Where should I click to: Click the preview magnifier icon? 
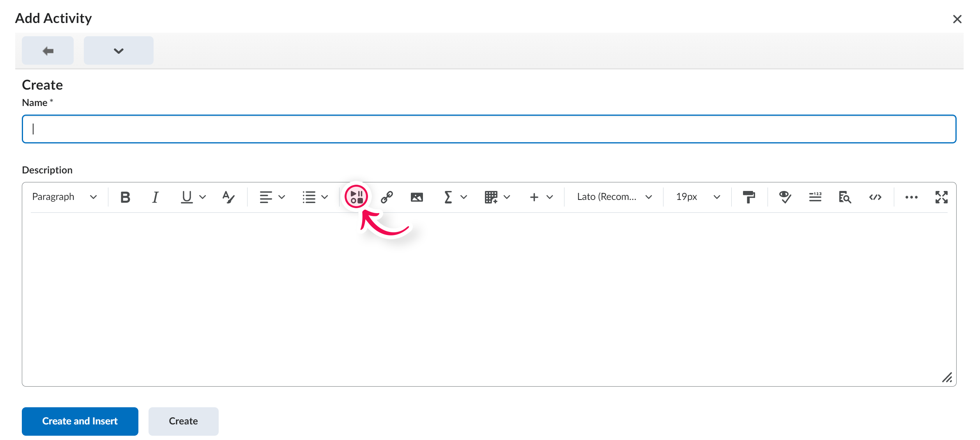(845, 197)
